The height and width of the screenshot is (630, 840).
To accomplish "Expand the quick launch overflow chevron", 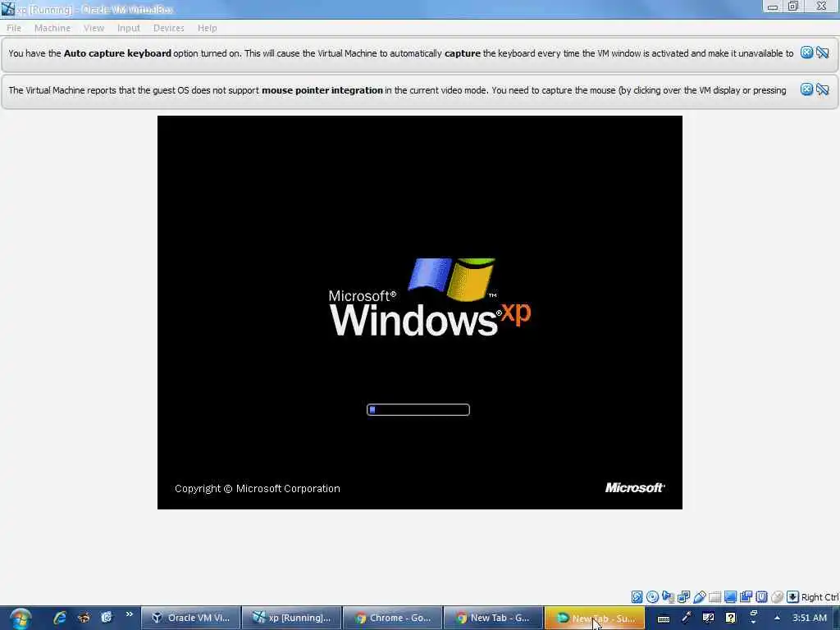I will (x=129, y=615).
